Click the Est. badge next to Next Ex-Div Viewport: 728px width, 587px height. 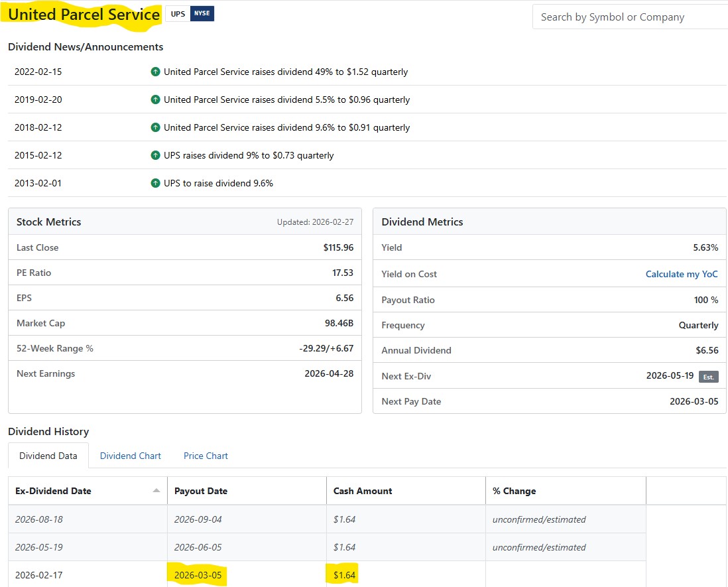tap(708, 377)
